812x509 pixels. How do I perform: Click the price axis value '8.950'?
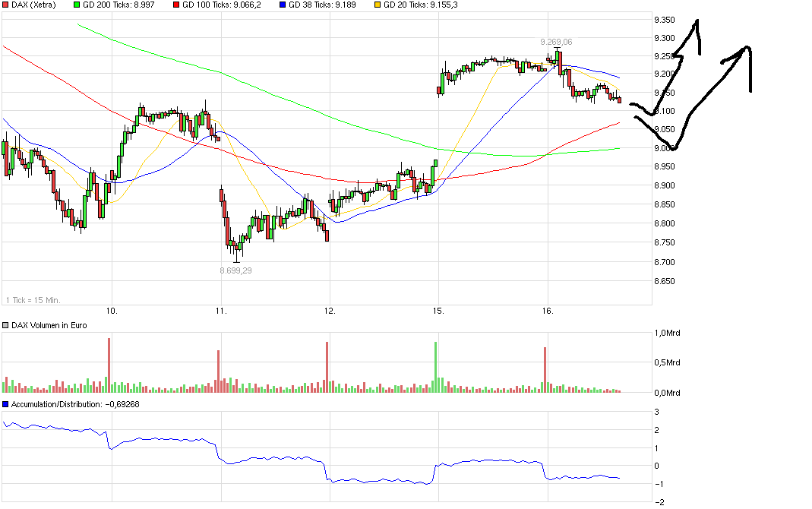point(665,166)
